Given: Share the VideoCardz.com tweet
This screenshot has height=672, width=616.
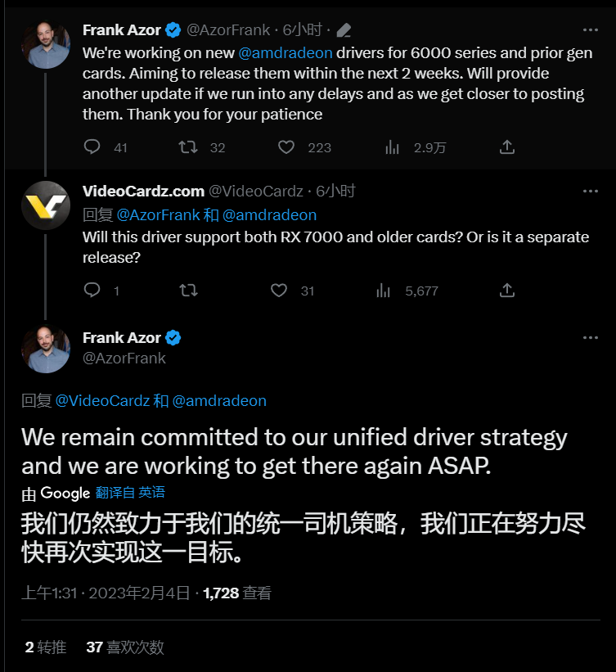Looking at the screenshot, I should pos(507,291).
